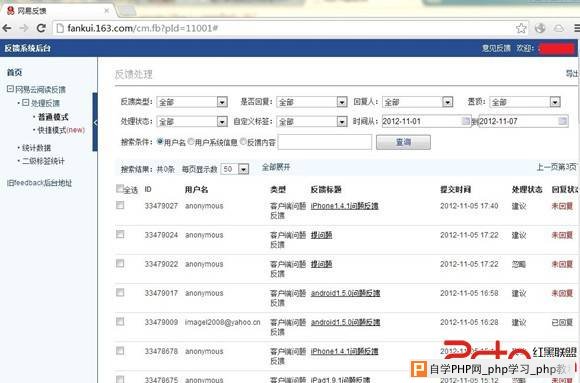
Task: Select the 用户系统信息 search condition radio button
Action: tap(191, 141)
